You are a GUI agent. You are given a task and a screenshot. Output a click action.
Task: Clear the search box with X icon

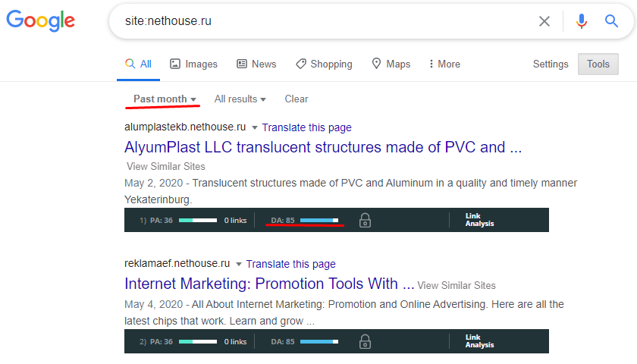(x=544, y=21)
